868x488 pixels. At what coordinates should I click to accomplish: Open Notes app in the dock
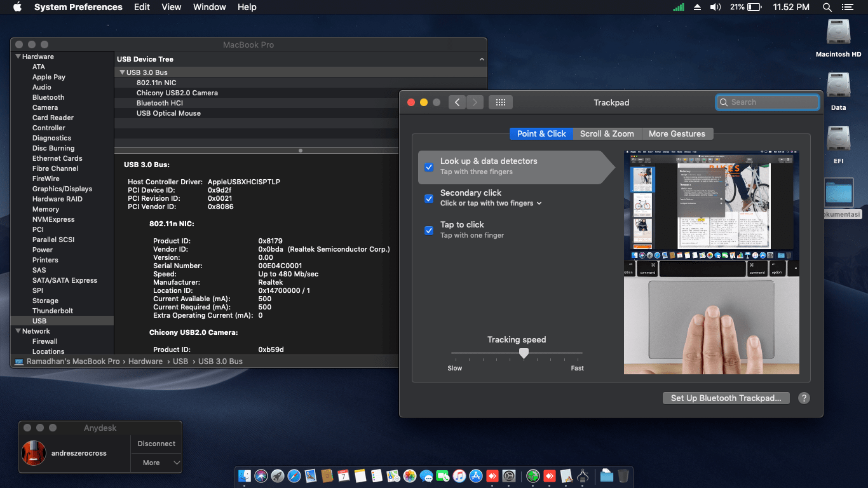(360, 475)
